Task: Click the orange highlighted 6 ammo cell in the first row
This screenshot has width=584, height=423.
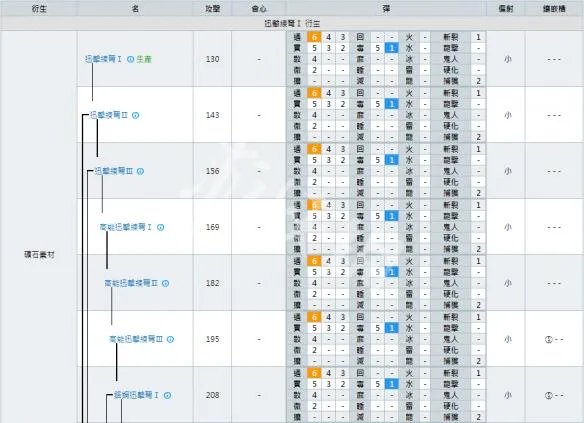Action: click(314, 37)
